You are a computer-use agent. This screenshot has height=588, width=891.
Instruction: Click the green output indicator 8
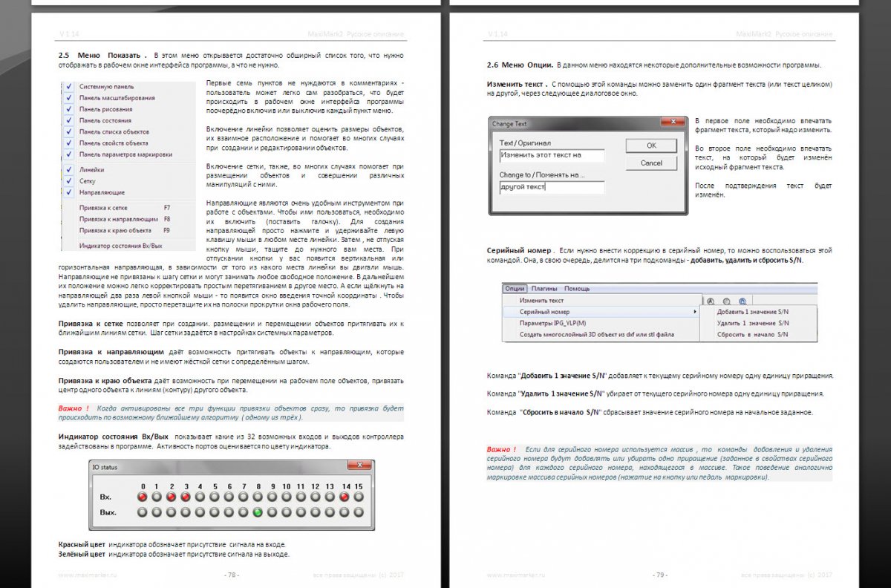(258, 512)
